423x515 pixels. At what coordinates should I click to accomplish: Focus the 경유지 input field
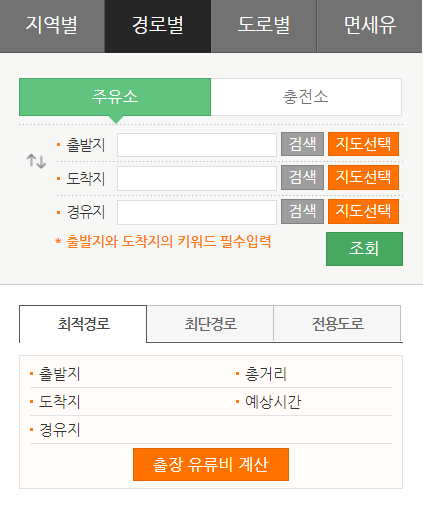click(x=197, y=212)
